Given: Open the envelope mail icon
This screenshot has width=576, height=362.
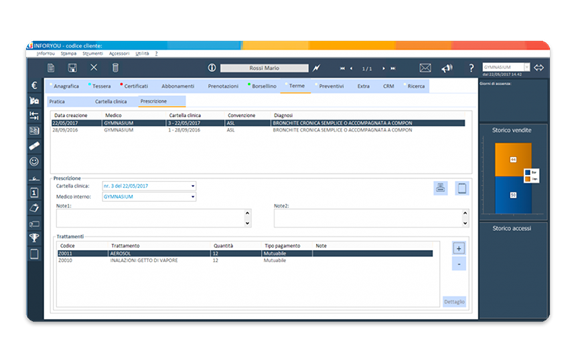Looking at the screenshot, I should (x=425, y=68).
